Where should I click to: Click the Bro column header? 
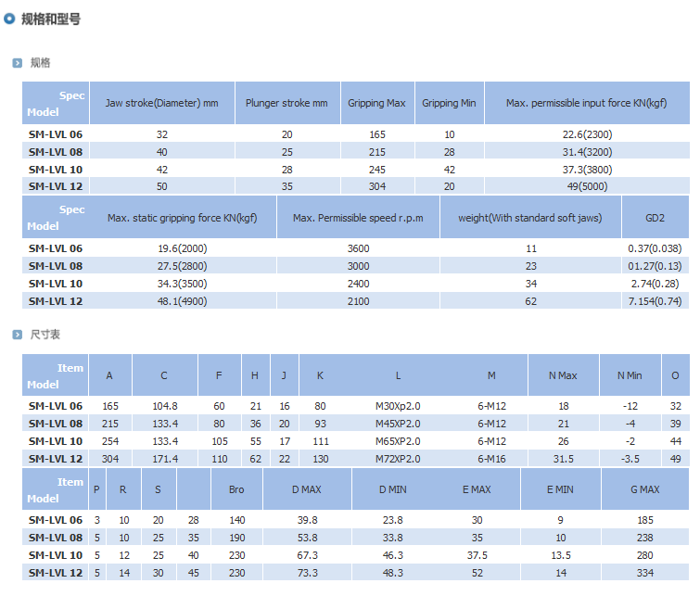236,489
